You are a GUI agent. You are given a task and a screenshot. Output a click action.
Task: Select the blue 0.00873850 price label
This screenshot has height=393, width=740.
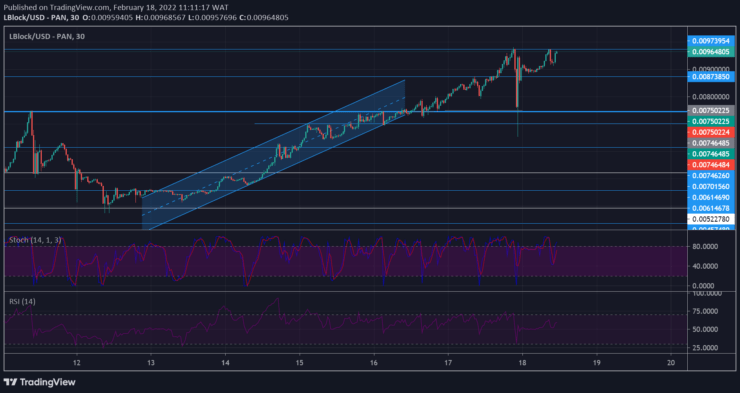click(711, 76)
